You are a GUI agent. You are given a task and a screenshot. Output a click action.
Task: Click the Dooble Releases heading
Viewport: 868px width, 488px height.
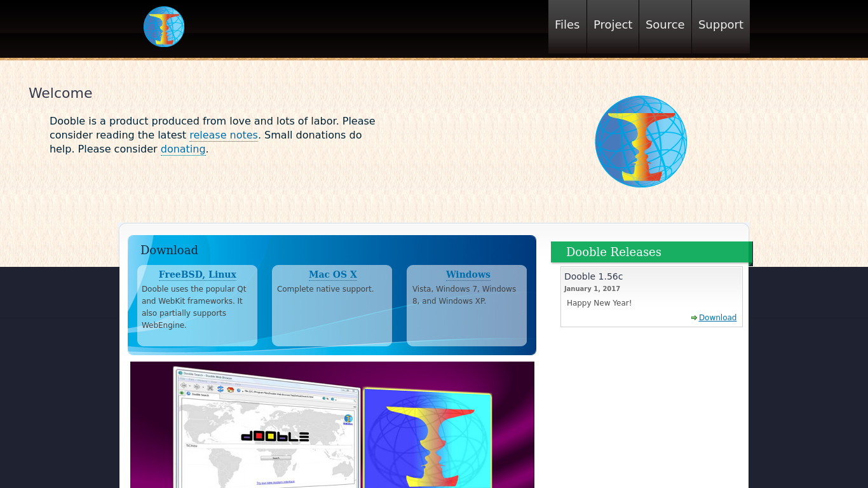pos(614,252)
